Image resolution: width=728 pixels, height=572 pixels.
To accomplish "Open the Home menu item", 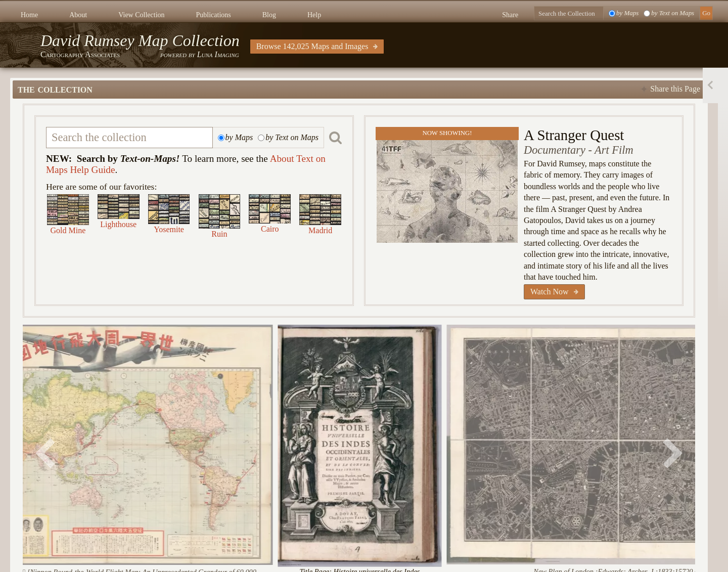I will [29, 15].
